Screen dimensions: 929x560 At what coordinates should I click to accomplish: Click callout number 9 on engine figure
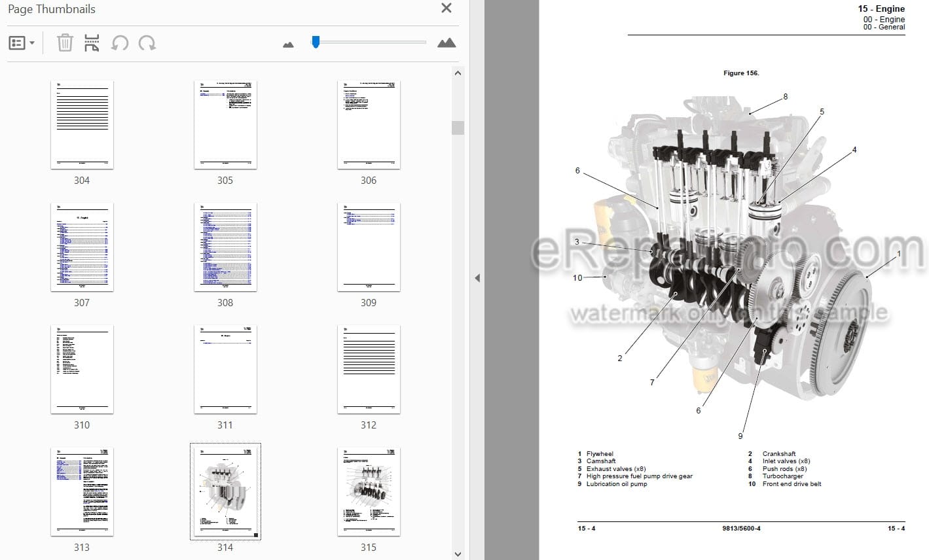[740, 436]
